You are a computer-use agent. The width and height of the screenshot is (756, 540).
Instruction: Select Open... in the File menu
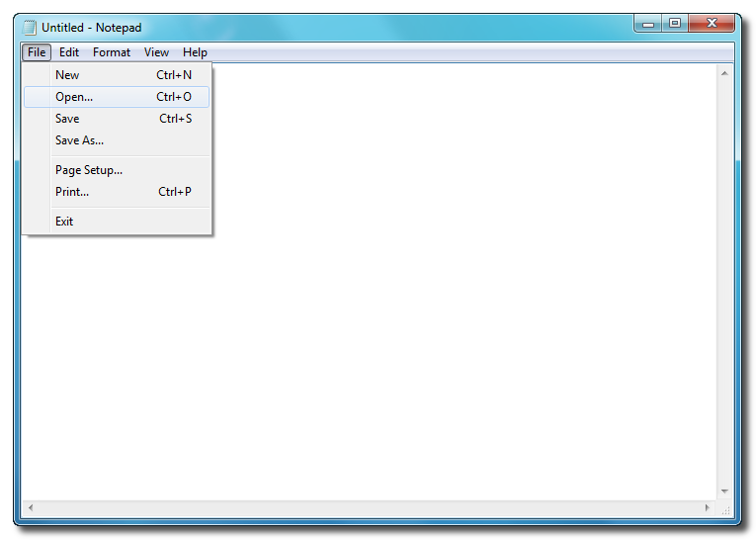(117, 97)
